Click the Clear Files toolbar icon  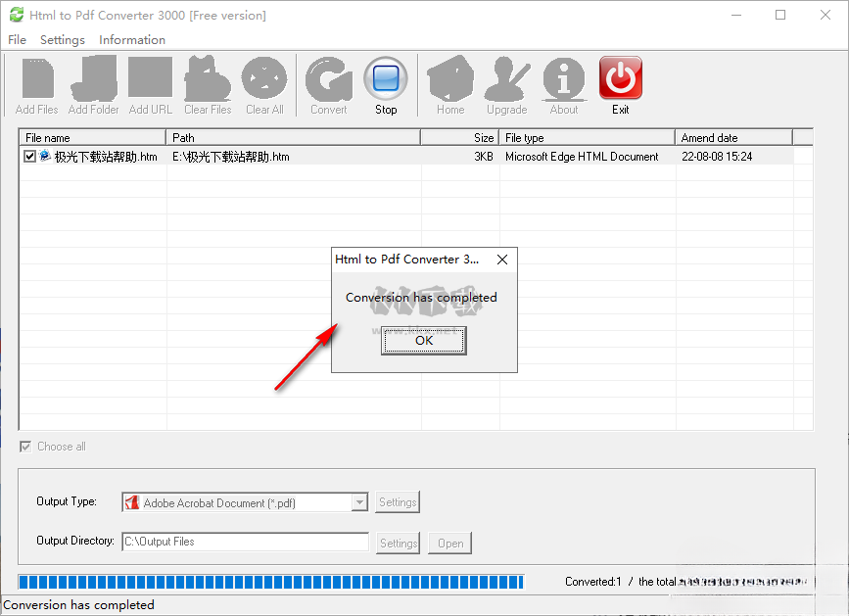[208, 78]
